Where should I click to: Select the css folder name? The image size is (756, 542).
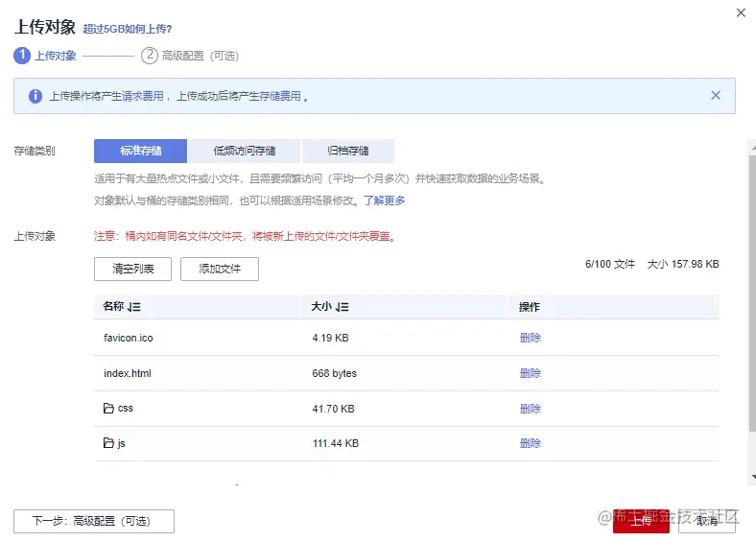coord(126,409)
